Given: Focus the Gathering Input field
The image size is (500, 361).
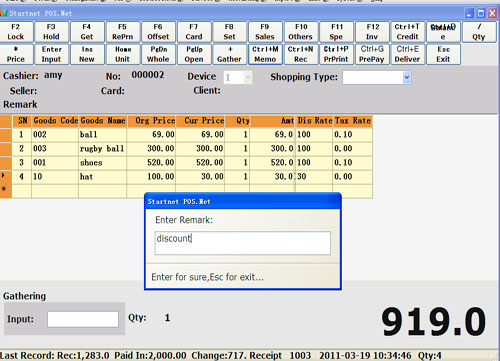Looking at the screenshot, I should (83, 319).
